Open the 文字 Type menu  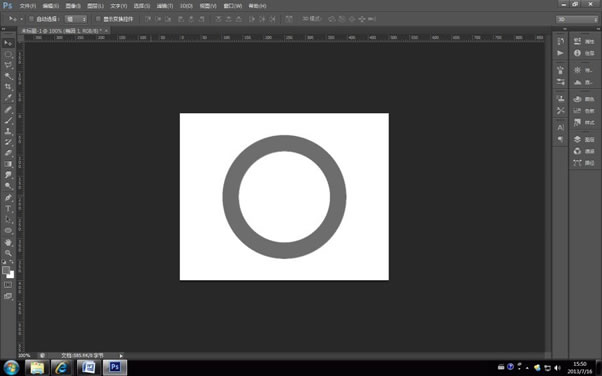pyautogui.click(x=119, y=6)
